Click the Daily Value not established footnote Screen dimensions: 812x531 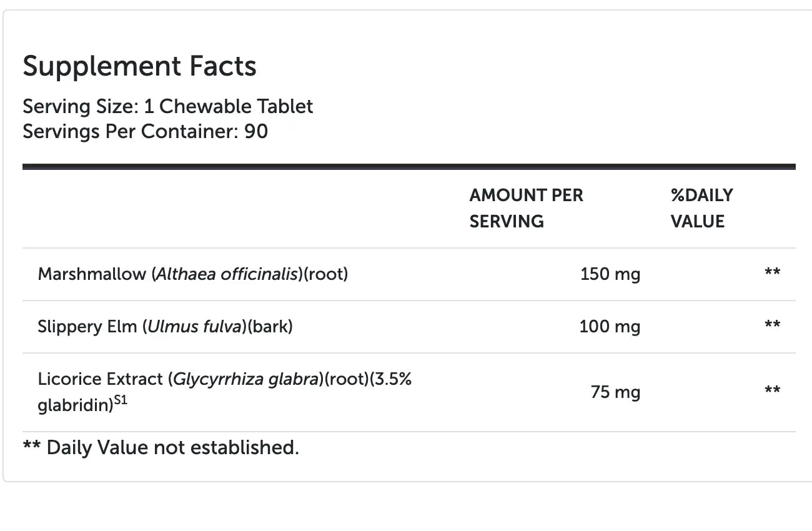coord(161,447)
